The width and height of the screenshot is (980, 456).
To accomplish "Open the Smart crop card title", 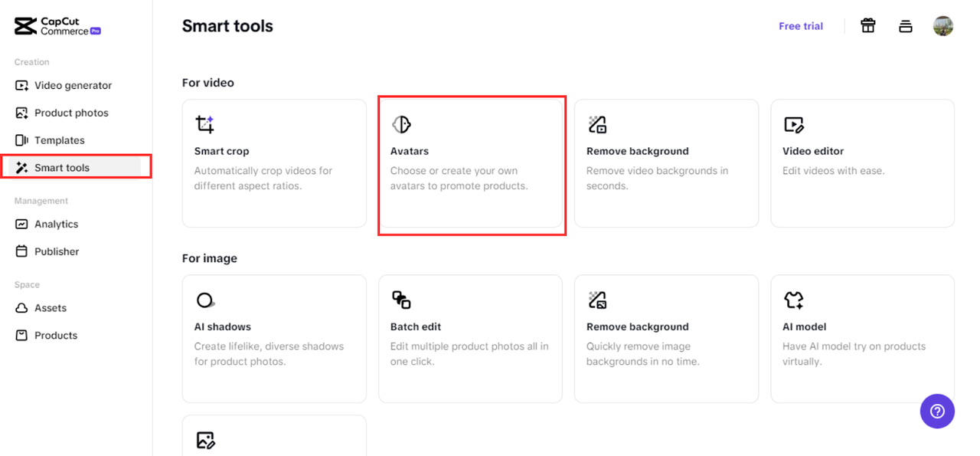I will pyautogui.click(x=221, y=151).
